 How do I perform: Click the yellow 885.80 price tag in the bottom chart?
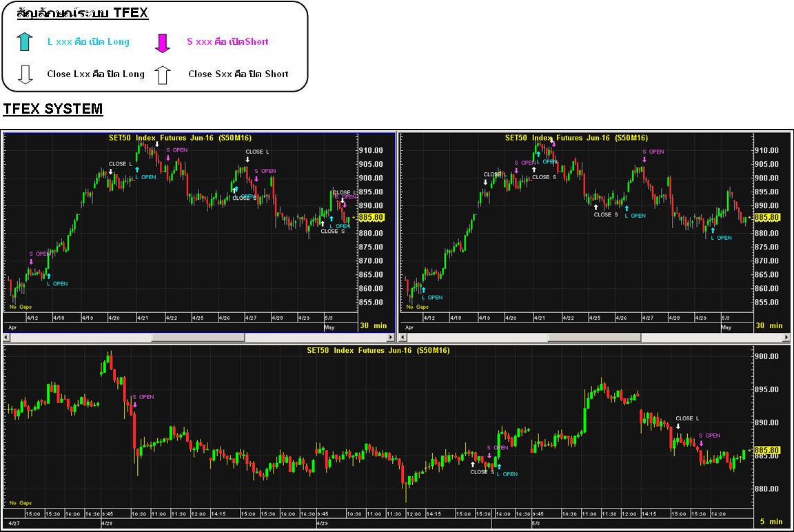click(766, 450)
